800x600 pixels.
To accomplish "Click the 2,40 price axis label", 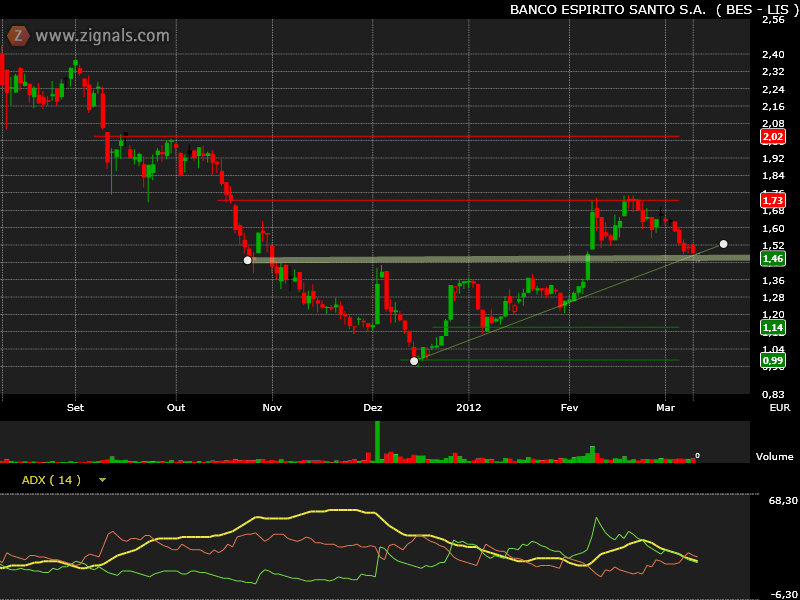I will (x=773, y=55).
